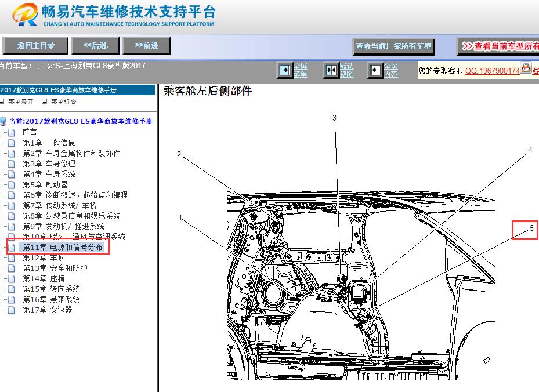Select 第11章 电源和信号分布

63,247
